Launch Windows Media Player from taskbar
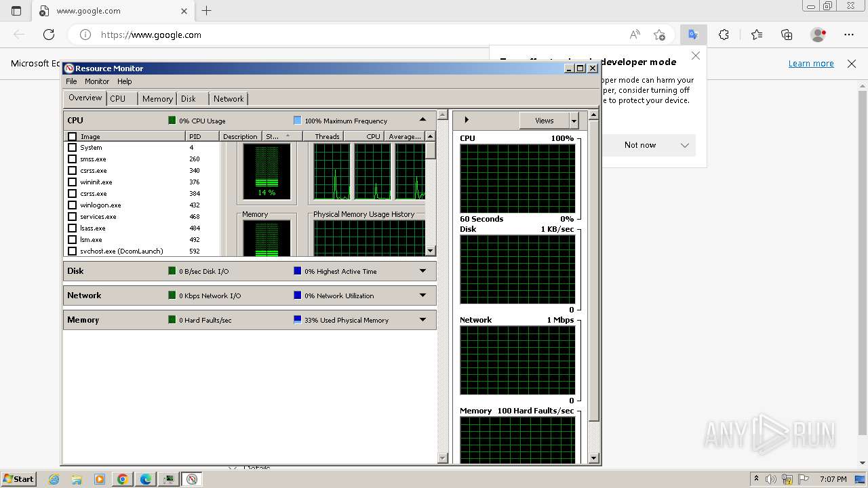 tap(100, 479)
